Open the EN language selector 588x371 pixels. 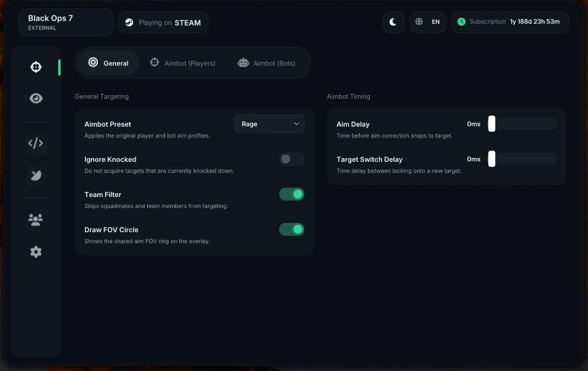point(428,22)
